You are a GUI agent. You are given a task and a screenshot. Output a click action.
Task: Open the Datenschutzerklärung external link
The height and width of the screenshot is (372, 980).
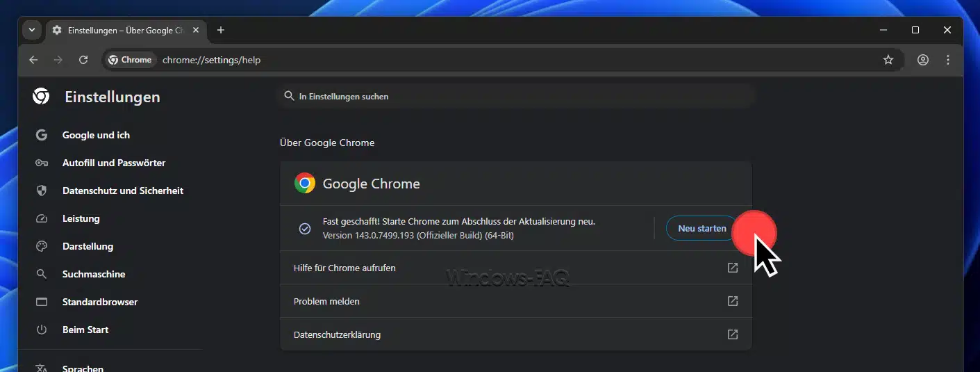click(x=732, y=334)
